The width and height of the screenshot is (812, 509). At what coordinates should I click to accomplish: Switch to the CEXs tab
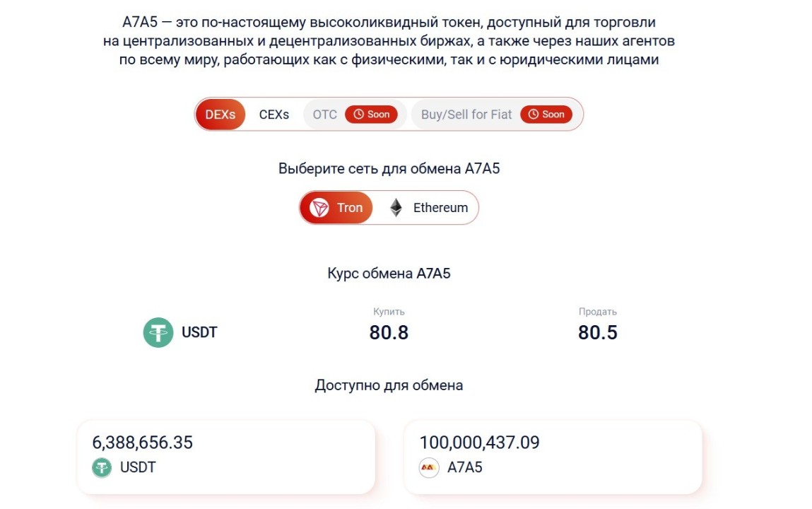click(274, 115)
